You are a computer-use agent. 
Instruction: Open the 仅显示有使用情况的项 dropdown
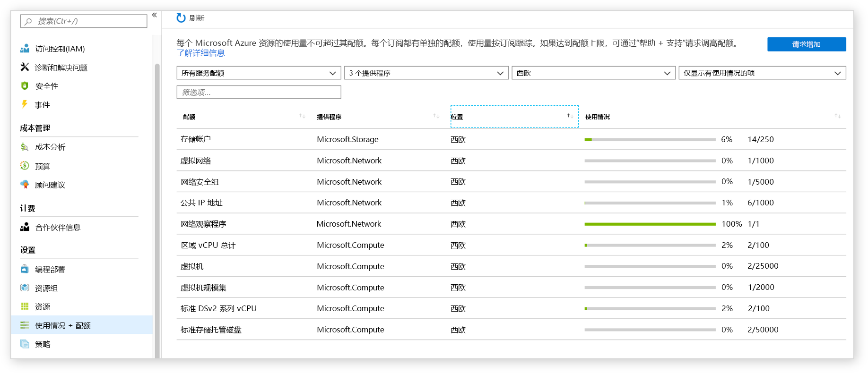[762, 73]
